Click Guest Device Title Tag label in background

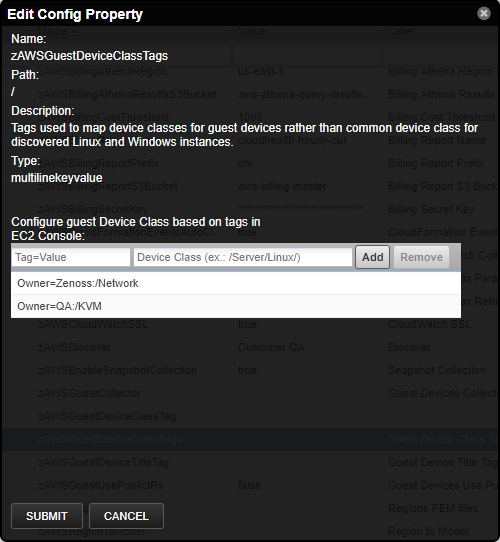tap(442, 462)
